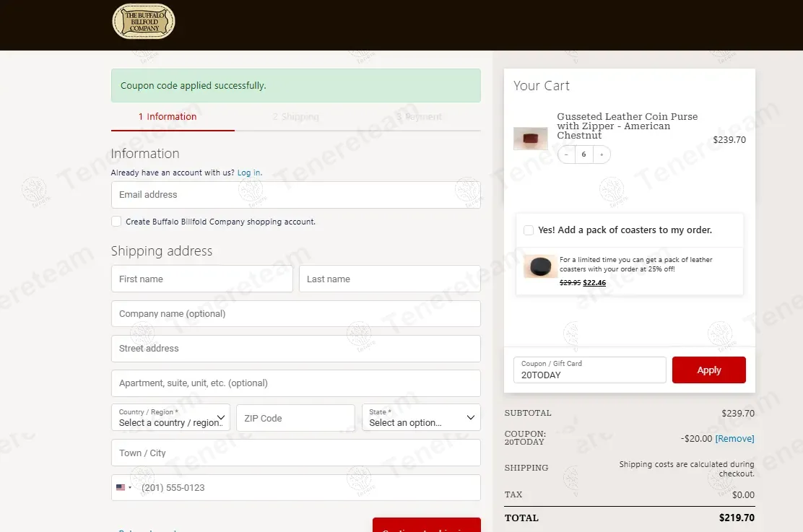Select the 3 Payment step tab

pos(419,117)
